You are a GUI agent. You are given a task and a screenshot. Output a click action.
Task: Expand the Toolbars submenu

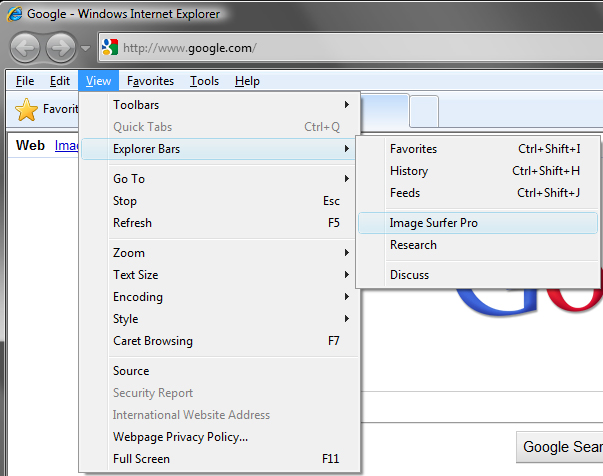[220, 105]
